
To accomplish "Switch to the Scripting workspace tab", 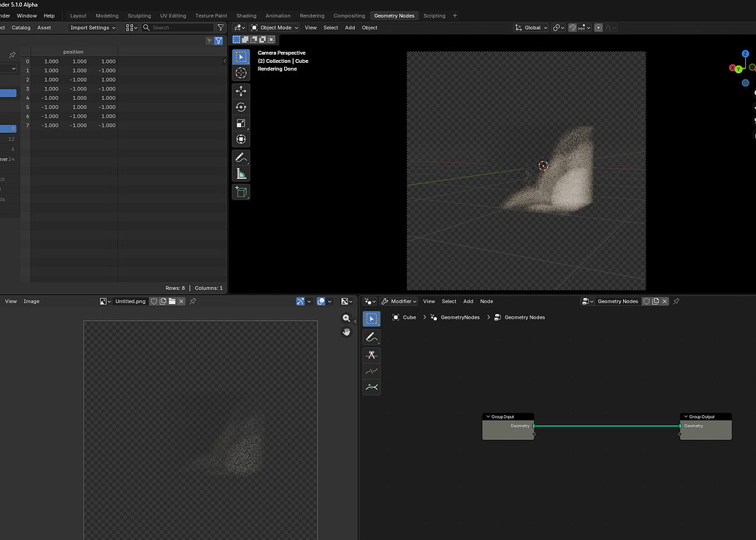I will click(x=434, y=15).
